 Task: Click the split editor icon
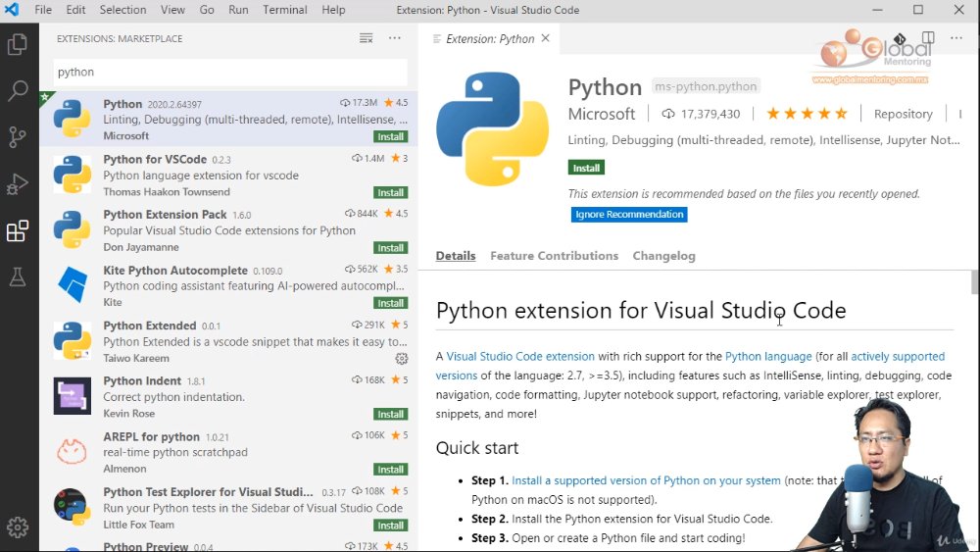click(928, 38)
